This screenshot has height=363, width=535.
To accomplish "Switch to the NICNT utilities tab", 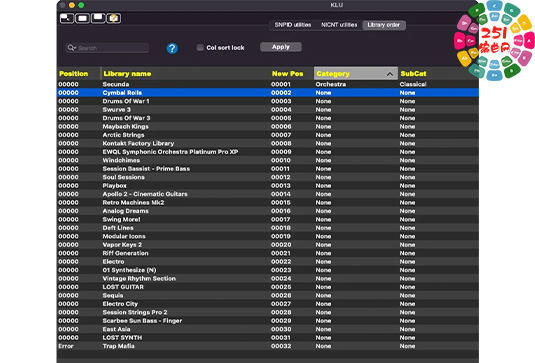I will click(339, 25).
